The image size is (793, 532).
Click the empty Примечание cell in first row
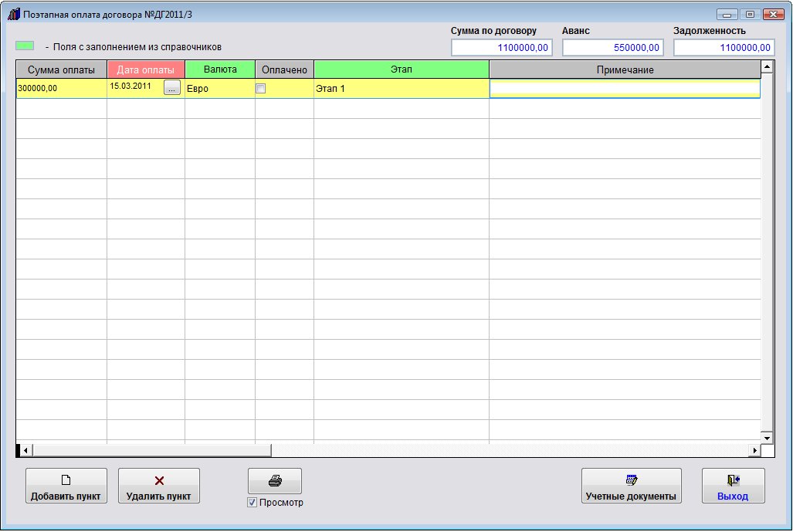625,89
